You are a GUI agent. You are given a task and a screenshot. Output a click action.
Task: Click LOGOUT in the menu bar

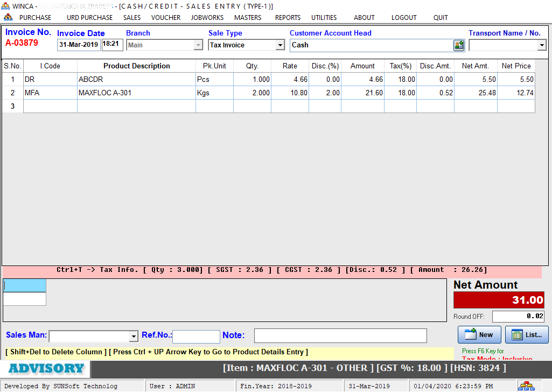click(x=404, y=18)
